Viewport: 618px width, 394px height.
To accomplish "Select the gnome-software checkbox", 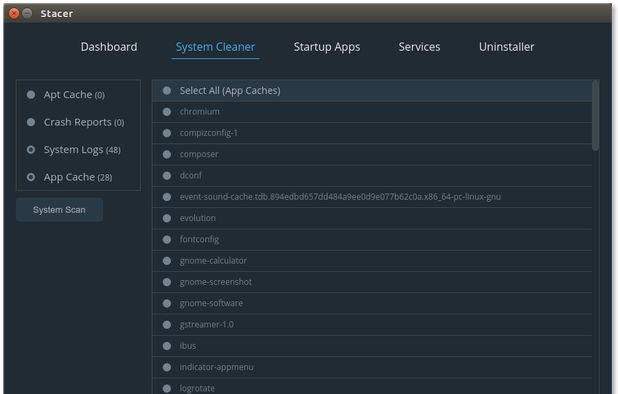I will click(167, 303).
